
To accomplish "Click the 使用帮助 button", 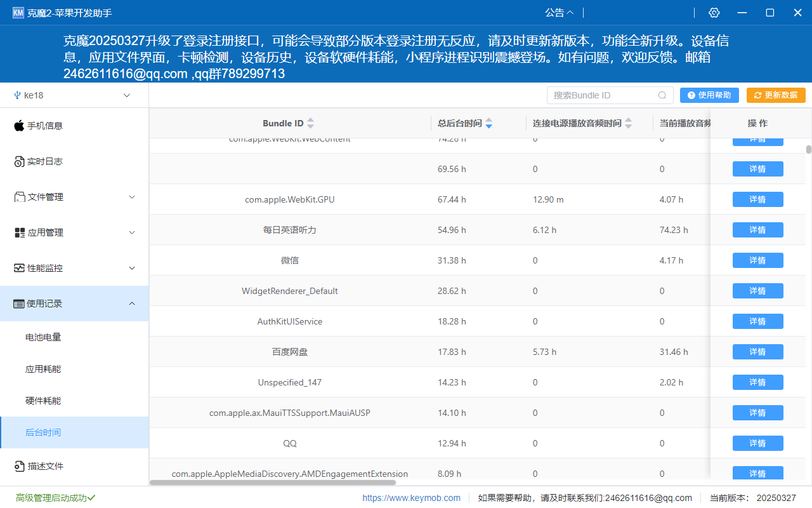I will click(x=709, y=95).
